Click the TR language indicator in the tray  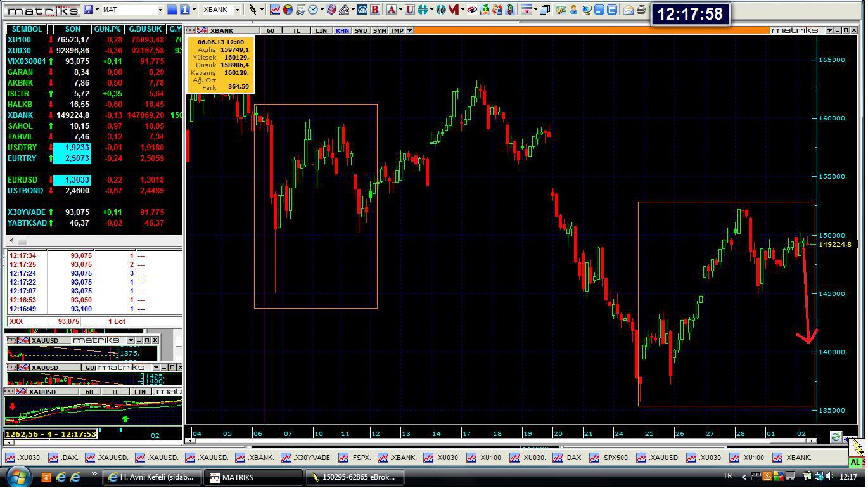pos(727,476)
